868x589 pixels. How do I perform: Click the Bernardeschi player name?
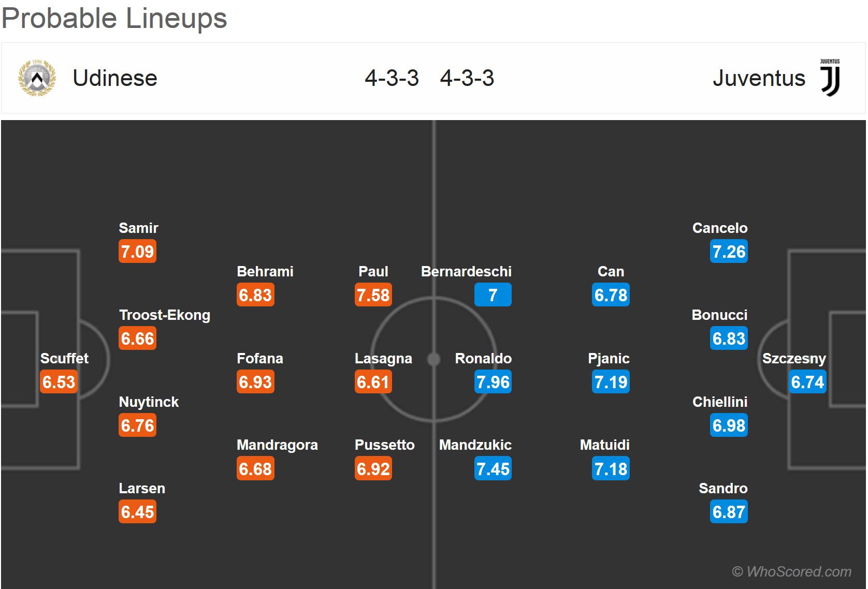coord(466,271)
